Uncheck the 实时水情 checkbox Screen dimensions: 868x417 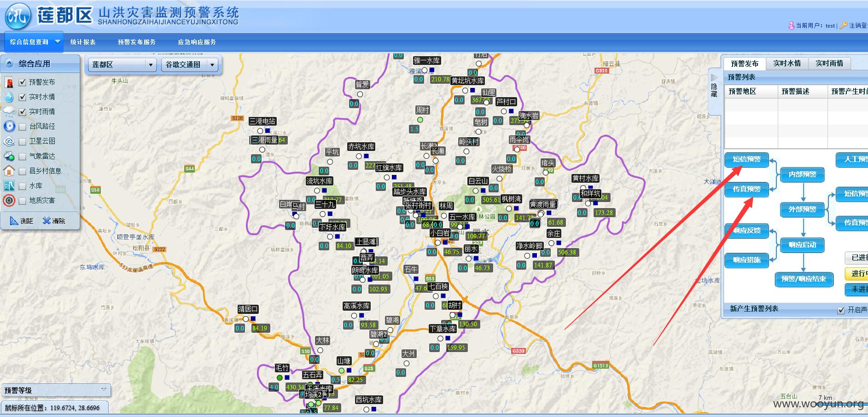[22, 97]
